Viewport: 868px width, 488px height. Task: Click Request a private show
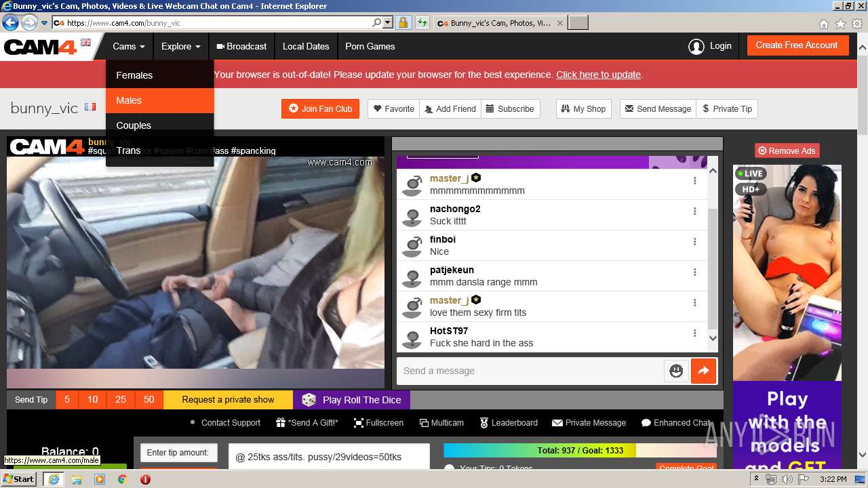(x=228, y=400)
